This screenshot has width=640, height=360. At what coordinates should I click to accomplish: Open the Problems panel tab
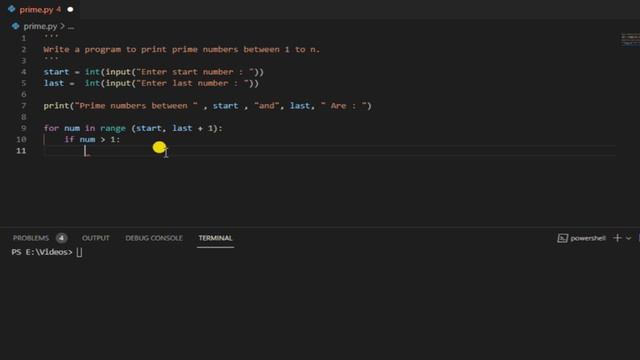point(31,238)
